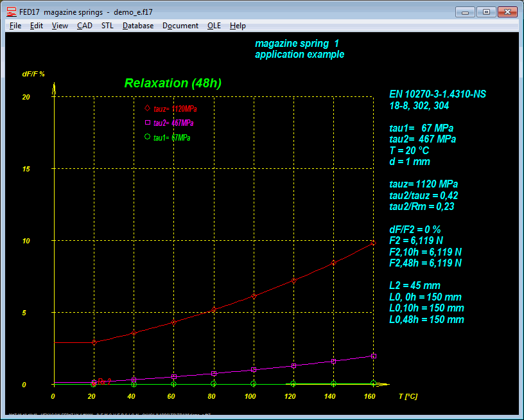Click the red tauz data point at 160°C

[374, 243]
